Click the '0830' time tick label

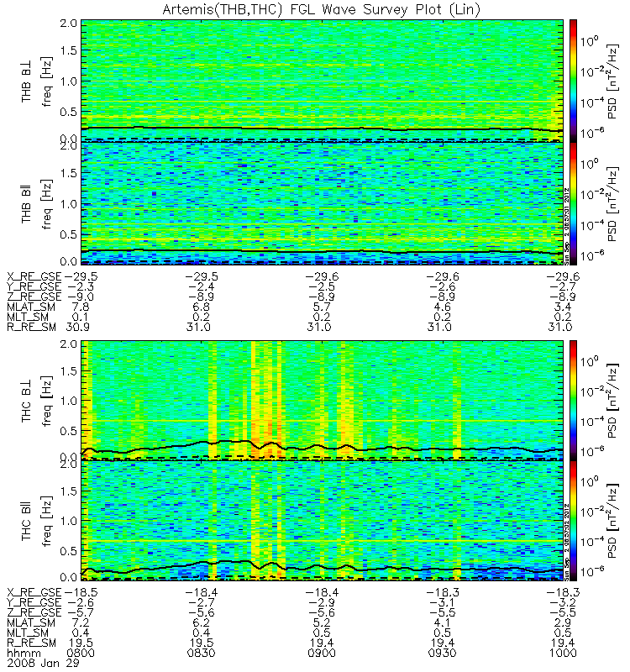tap(202, 654)
